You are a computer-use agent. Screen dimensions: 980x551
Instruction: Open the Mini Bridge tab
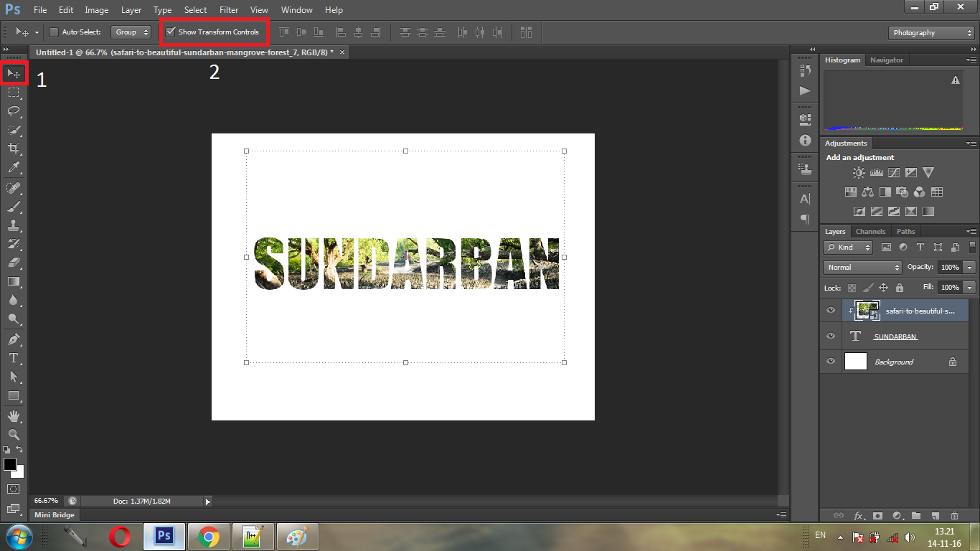click(x=55, y=515)
